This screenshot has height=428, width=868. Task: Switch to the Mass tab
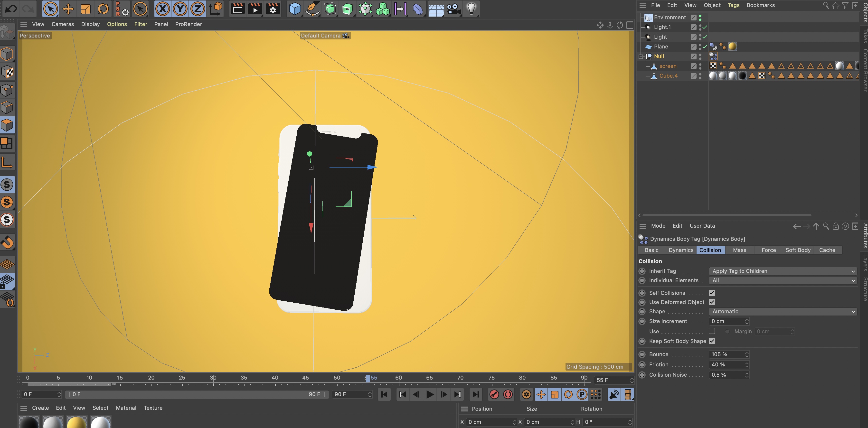click(x=740, y=250)
